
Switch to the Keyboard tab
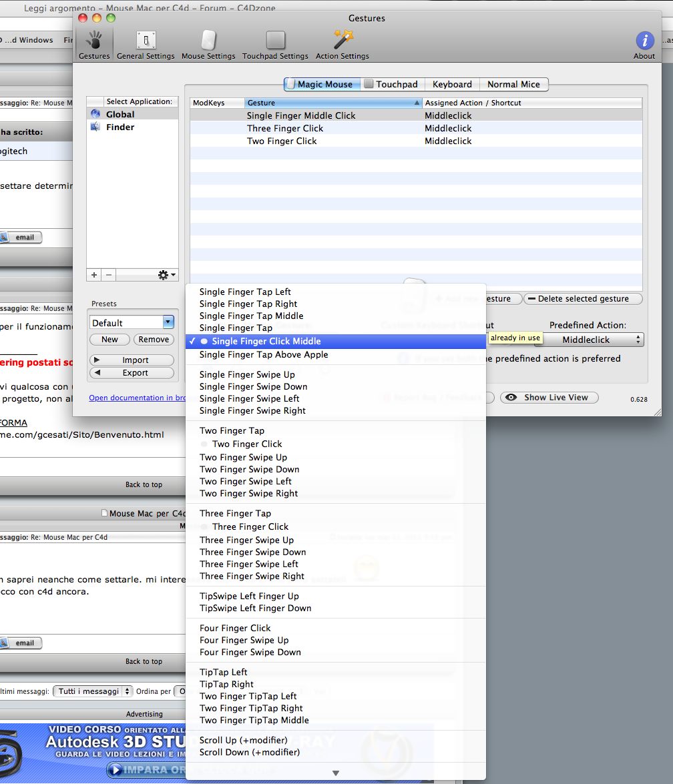tap(452, 85)
